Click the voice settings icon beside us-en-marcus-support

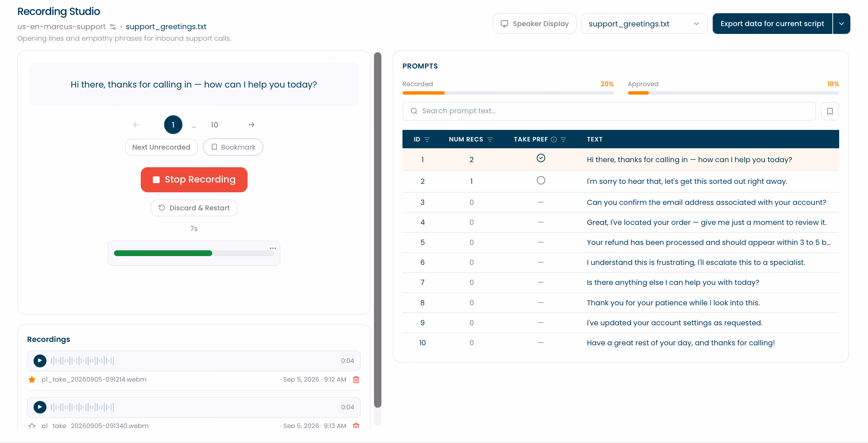tap(113, 26)
